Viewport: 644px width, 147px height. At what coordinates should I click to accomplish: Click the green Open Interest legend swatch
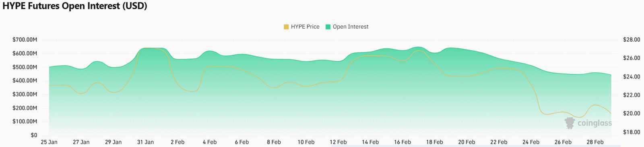(328, 27)
